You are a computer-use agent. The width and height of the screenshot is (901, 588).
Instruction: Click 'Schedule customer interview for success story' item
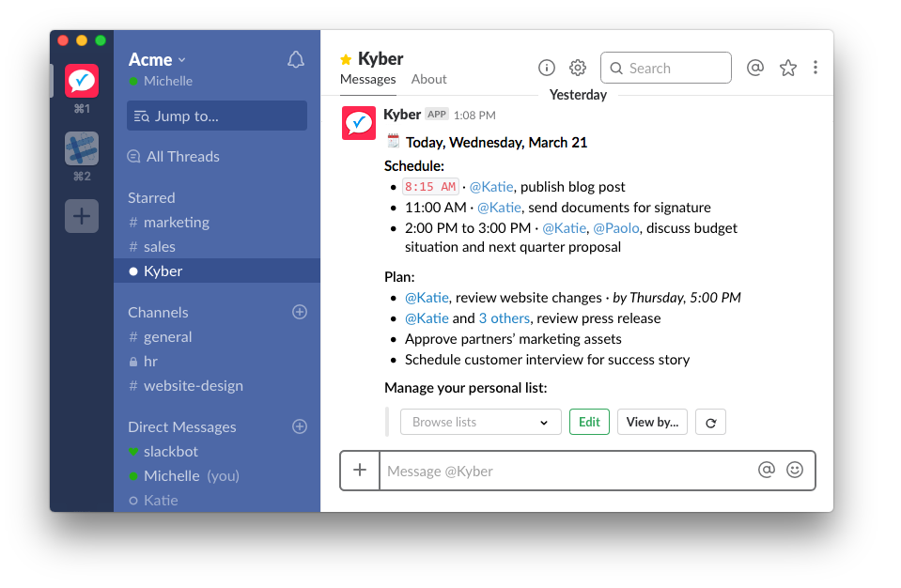547,360
